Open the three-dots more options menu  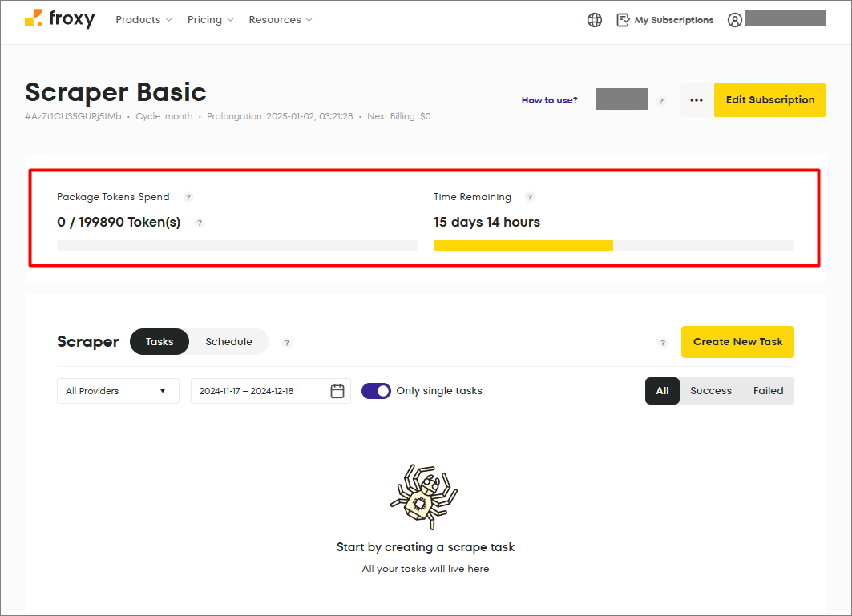pyautogui.click(x=697, y=100)
